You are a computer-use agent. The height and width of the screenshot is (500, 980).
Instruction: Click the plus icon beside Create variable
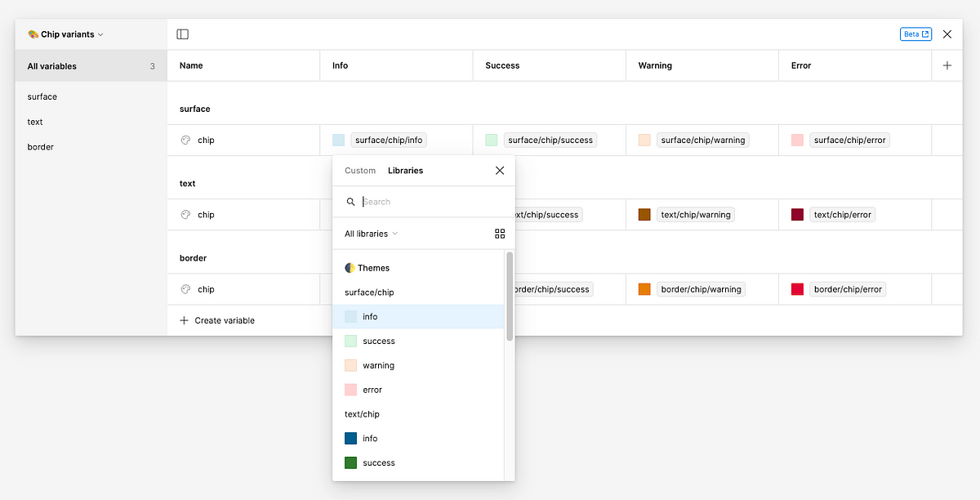point(183,320)
